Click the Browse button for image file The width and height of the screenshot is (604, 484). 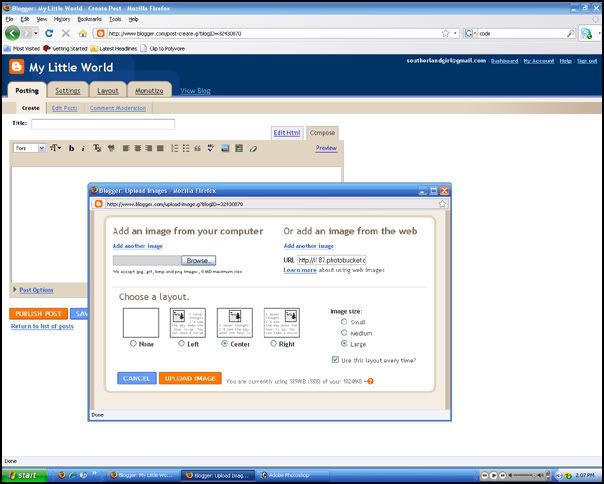pyautogui.click(x=198, y=261)
